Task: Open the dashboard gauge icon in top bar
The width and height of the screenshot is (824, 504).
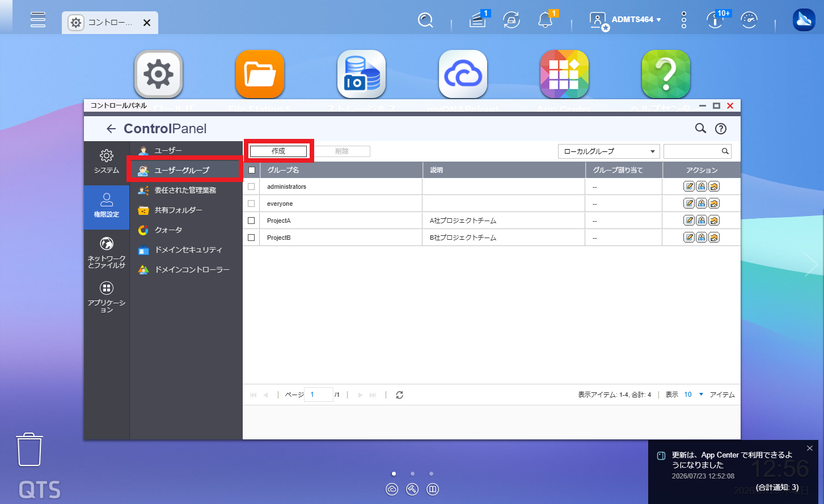Action: 749,20
